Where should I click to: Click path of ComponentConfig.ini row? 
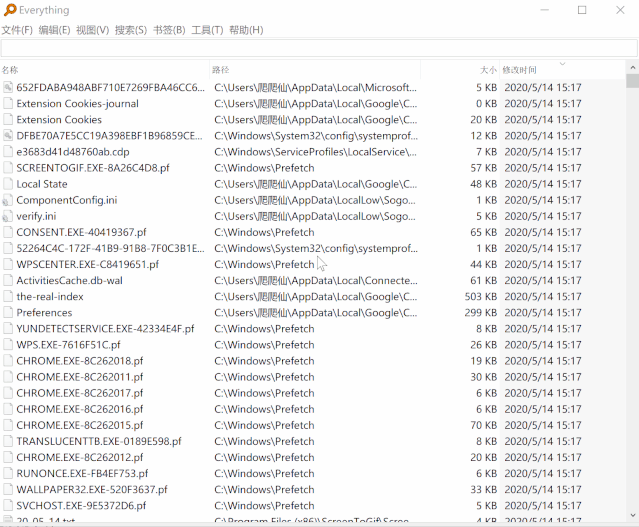pos(315,200)
